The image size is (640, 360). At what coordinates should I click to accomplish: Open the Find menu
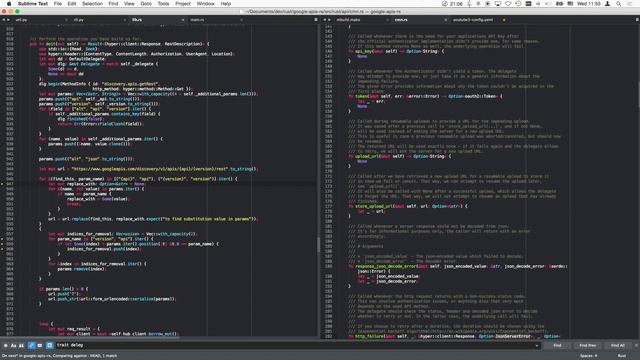113,4
